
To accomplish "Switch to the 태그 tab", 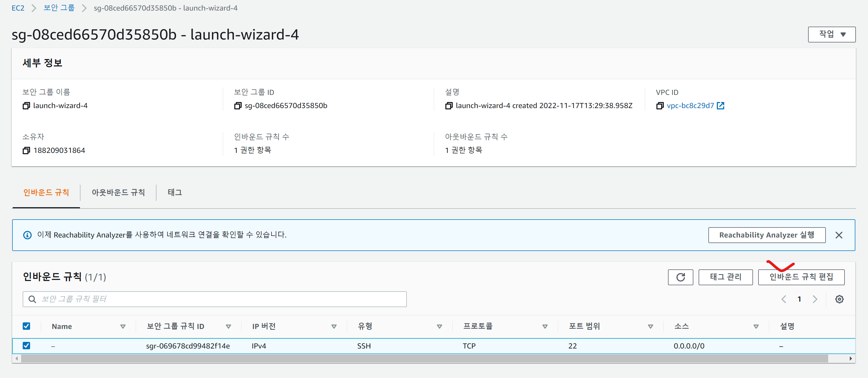I will (x=175, y=192).
